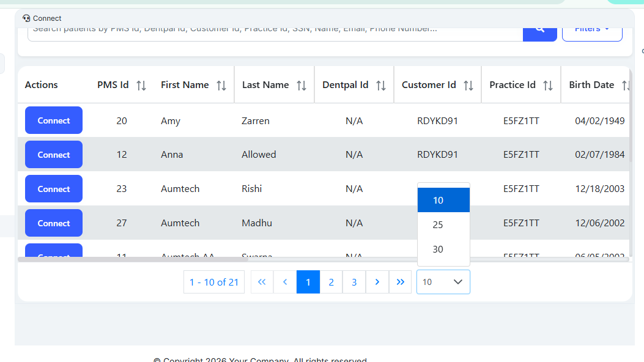Connect patient Aumtech Madhu
The image size is (644, 362).
(54, 223)
